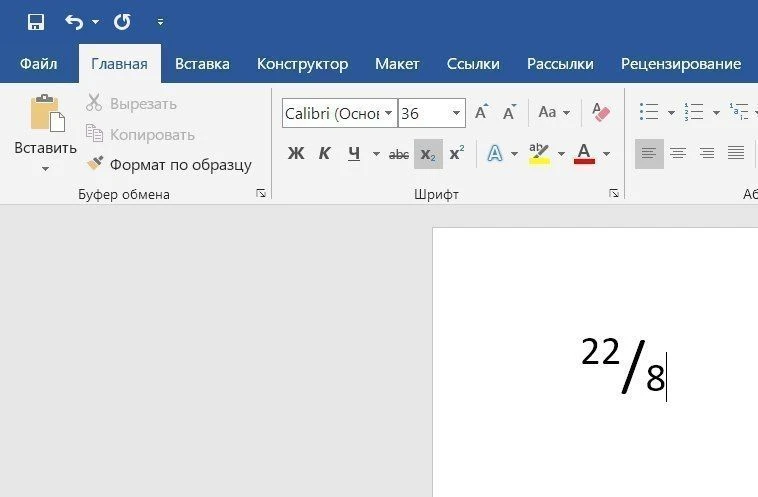Start a bulleted list
The width and height of the screenshot is (758, 497).
click(649, 112)
